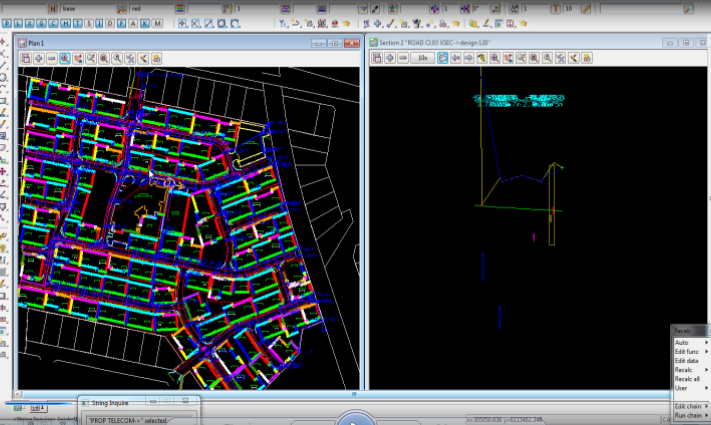This screenshot has width=711, height=425.
Task: Toggle the G snap button
Action: tap(42, 24)
